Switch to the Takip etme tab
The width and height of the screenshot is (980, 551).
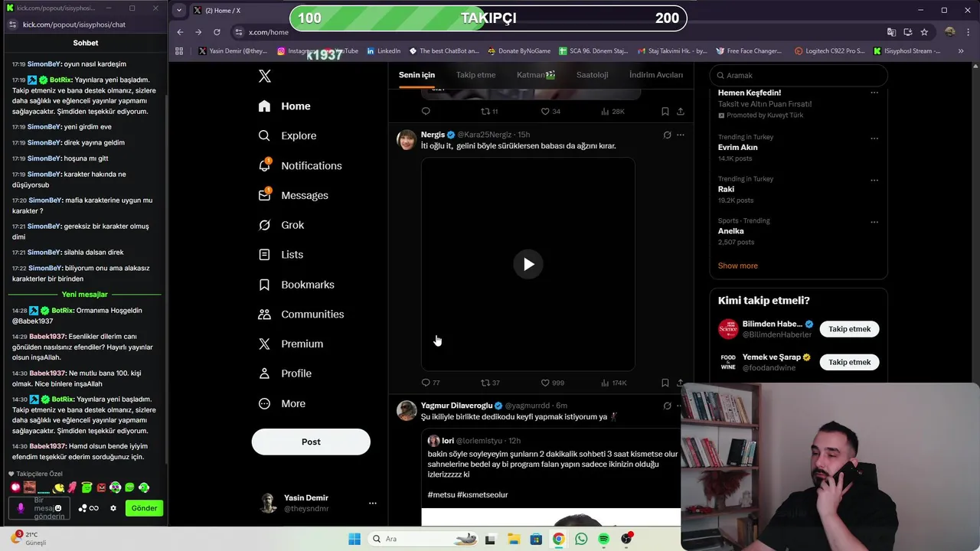(x=475, y=75)
